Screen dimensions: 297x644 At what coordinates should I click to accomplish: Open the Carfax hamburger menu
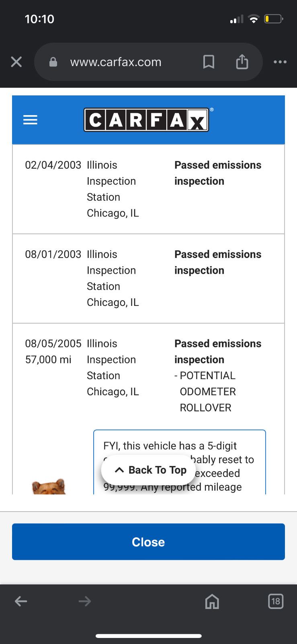pos(30,120)
